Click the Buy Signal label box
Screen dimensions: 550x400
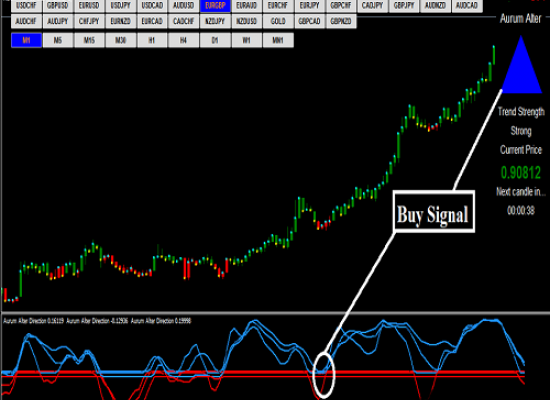434,211
